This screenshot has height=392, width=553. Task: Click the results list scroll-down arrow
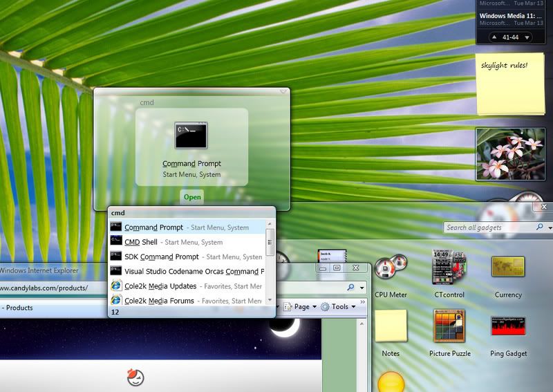(x=270, y=300)
